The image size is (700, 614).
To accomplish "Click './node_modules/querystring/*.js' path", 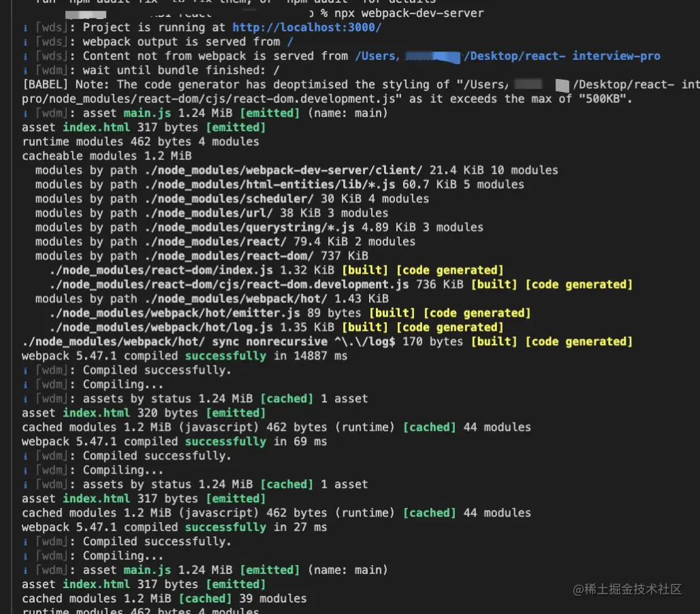I will click(249, 227).
